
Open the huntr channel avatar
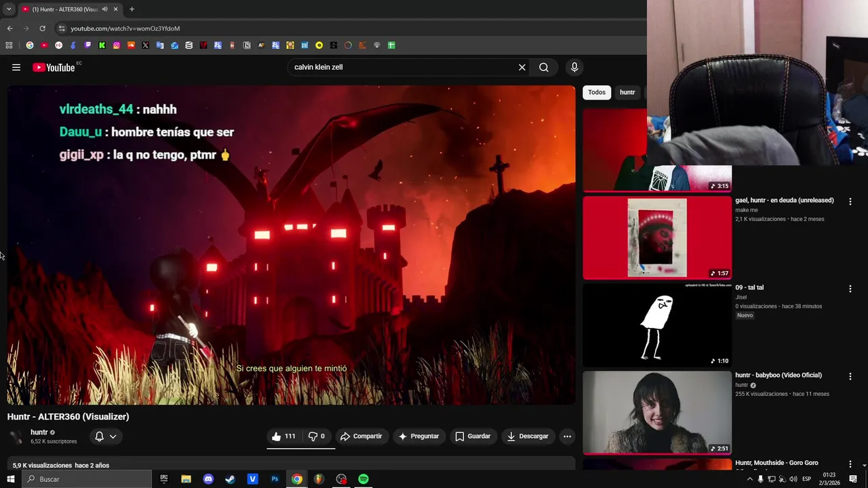(x=16, y=437)
